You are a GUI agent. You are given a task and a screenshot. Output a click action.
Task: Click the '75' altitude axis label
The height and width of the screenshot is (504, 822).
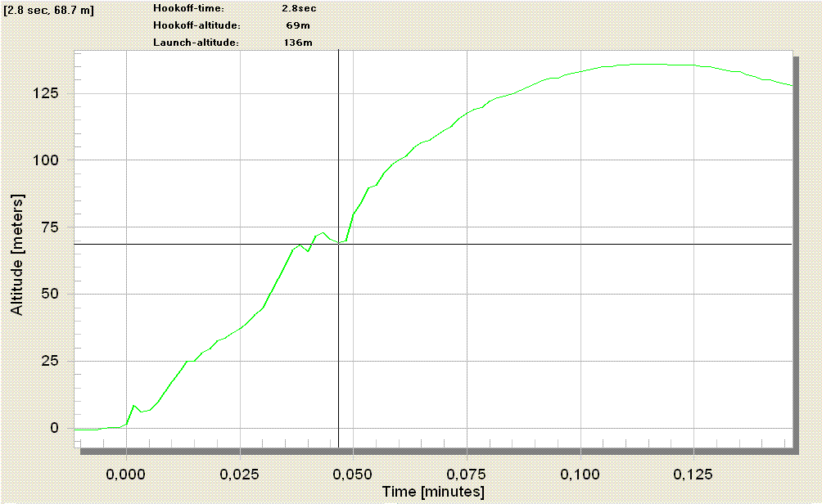[x=50, y=227]
